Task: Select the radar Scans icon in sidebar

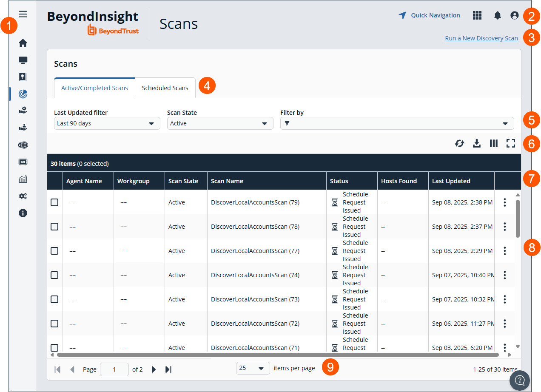Action: click(23, 94)
